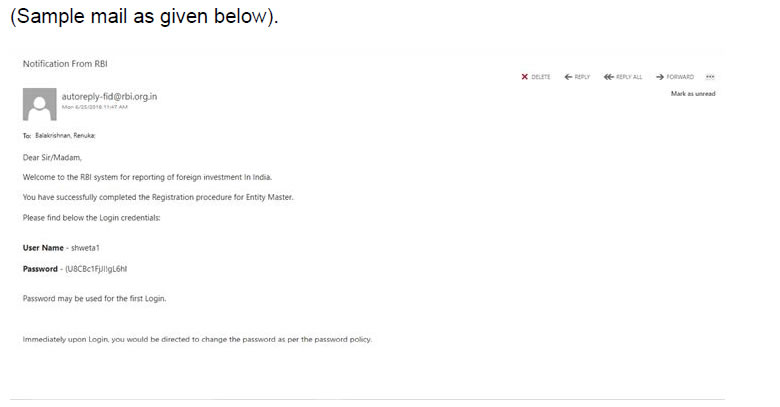Click the email received date and time

94,106
